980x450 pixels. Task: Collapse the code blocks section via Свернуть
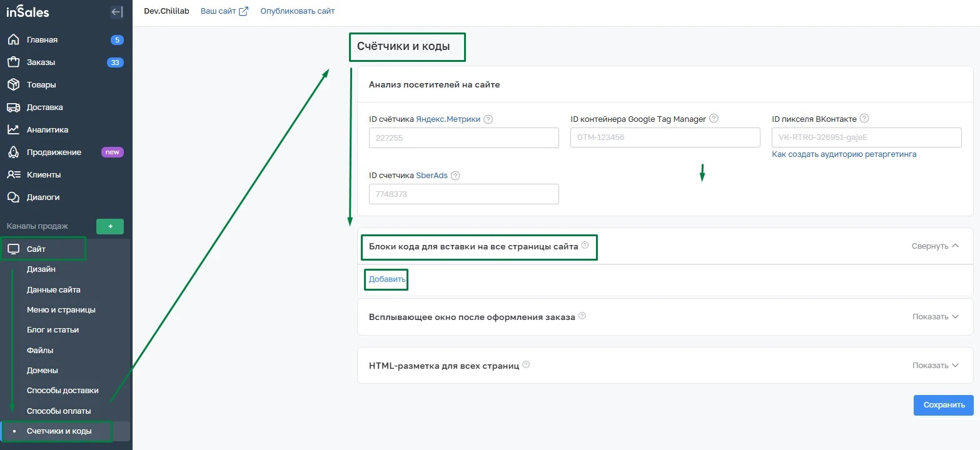point(935,246)
